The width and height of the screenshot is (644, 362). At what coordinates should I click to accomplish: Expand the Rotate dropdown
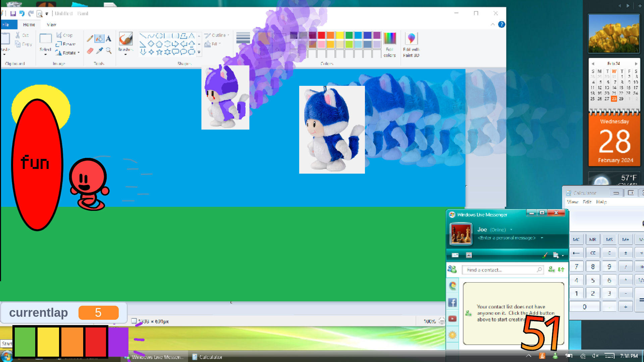pos(78,53)
